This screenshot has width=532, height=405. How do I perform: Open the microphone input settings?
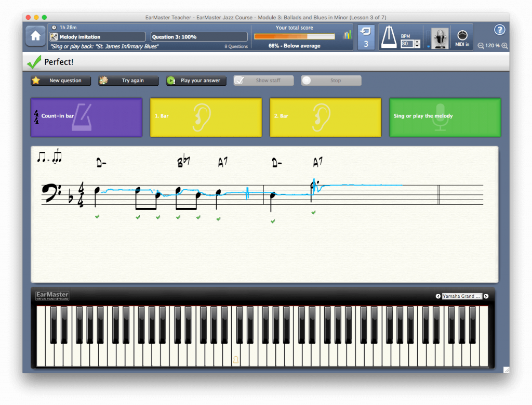pos(441,37)
